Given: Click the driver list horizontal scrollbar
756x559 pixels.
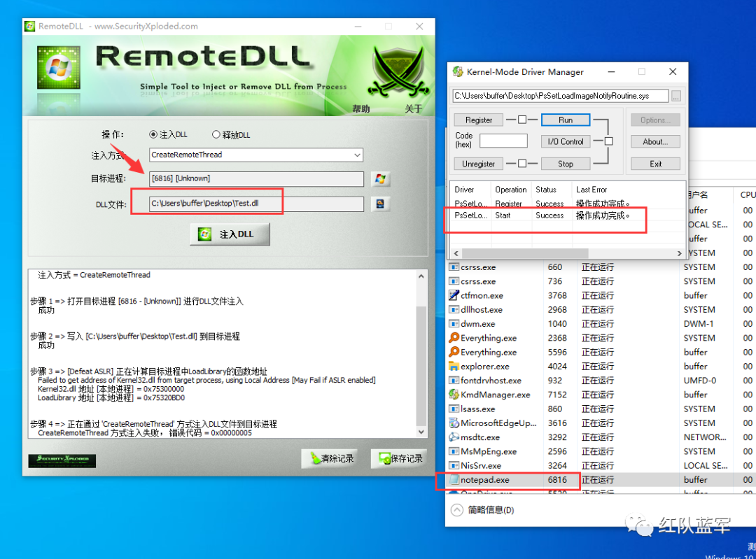Looking at the screenshot, I should pos(525,253).
